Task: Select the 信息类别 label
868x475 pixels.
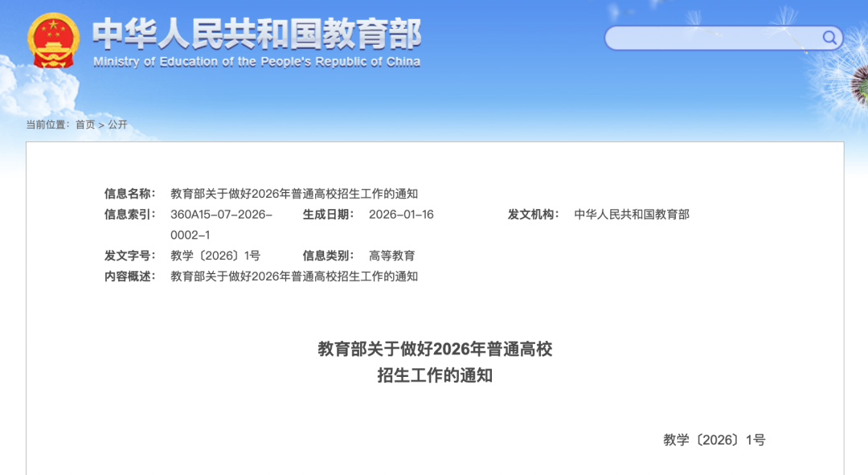Action: click(328, 256)
